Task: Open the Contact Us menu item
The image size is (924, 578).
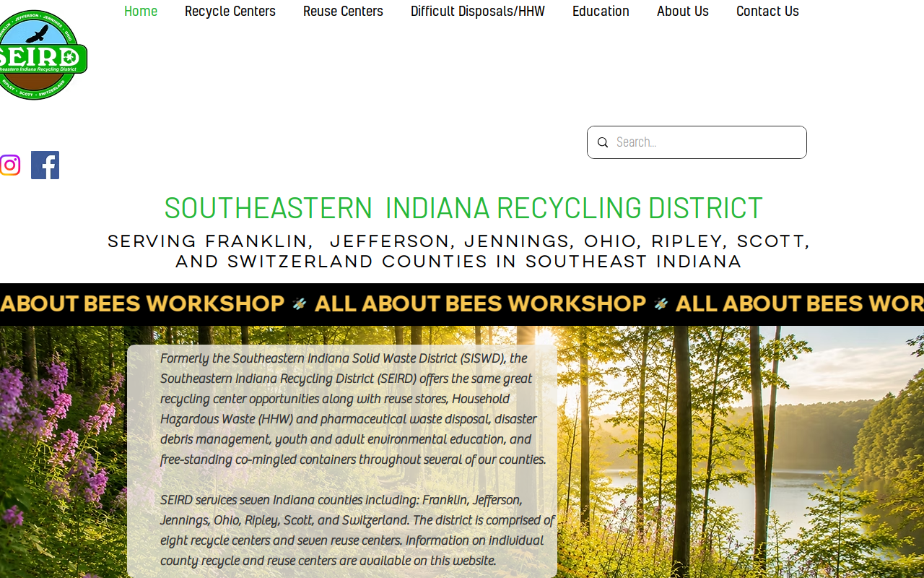Action: click(768, 12)
